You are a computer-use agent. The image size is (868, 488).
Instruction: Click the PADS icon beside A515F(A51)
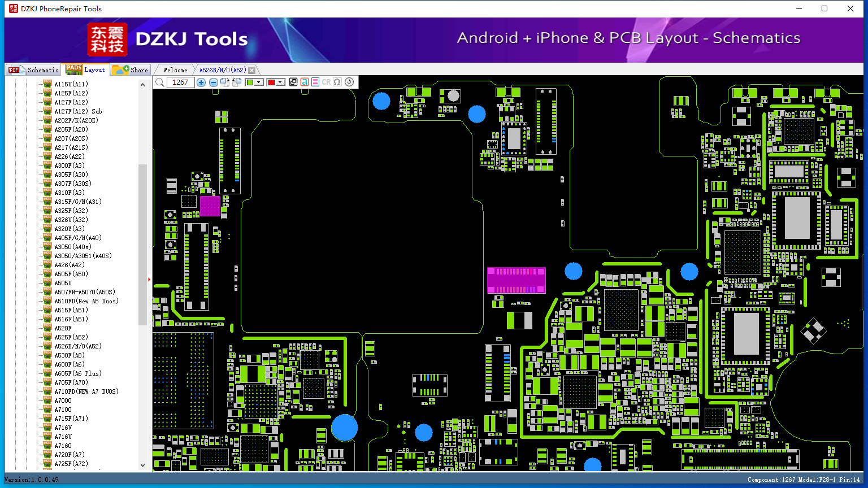coord(47,310)
